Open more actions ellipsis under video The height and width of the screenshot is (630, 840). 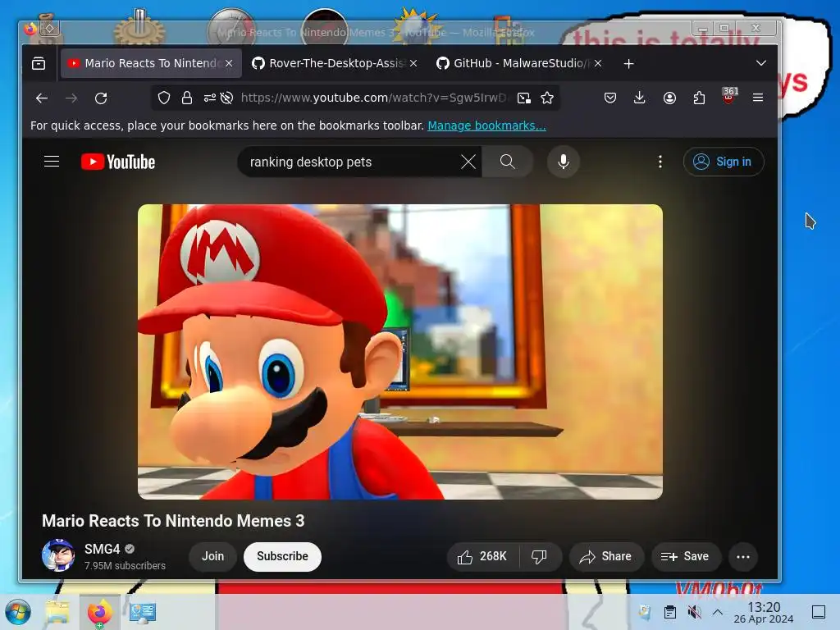[x=743, y=557]
